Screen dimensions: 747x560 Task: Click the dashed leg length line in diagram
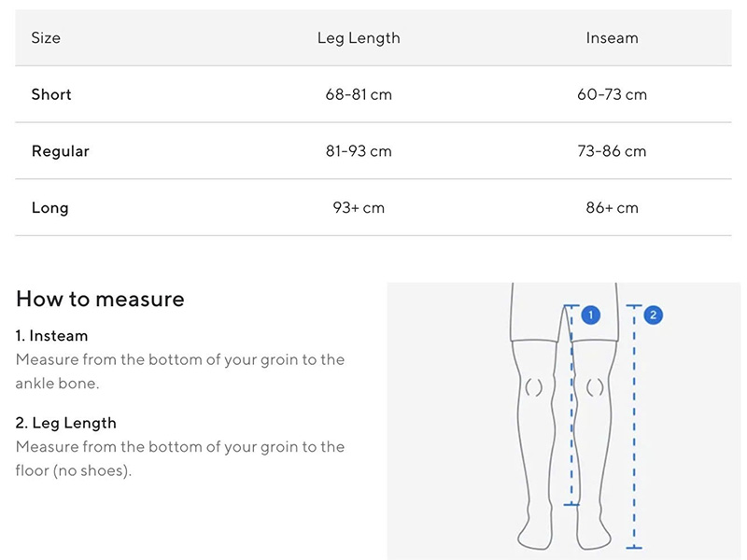pos(634,427)
